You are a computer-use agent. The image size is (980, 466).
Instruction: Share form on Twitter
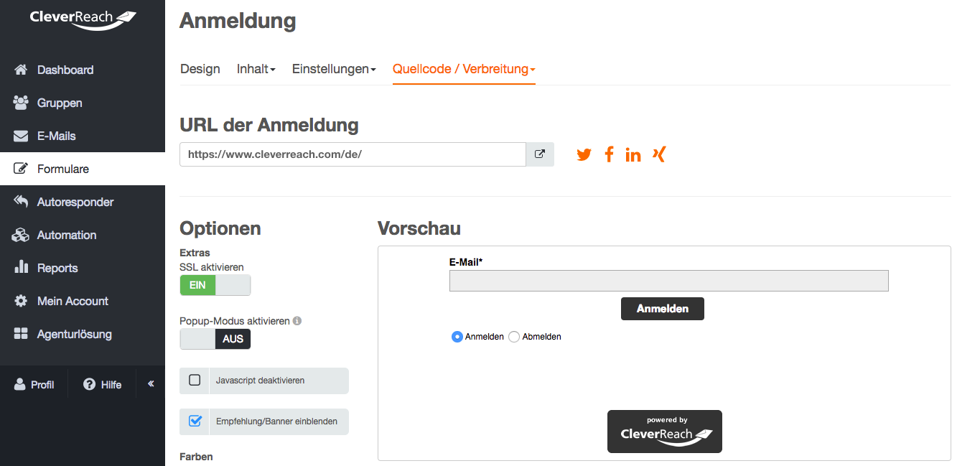pyautogui.click(x=584, y=154)
